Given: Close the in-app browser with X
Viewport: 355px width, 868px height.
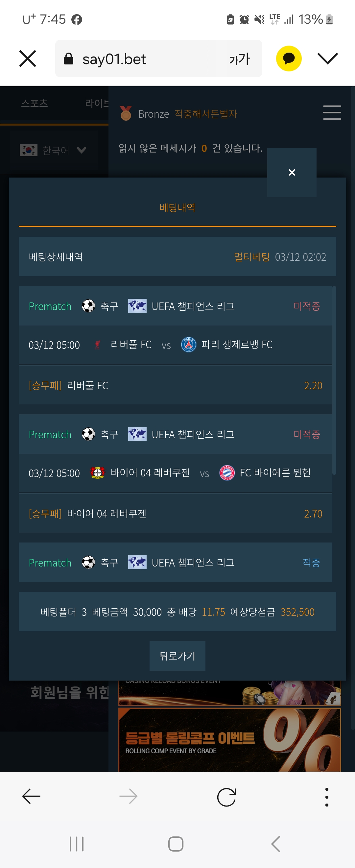Looking at the screenshot, I should tap(28, 59).
